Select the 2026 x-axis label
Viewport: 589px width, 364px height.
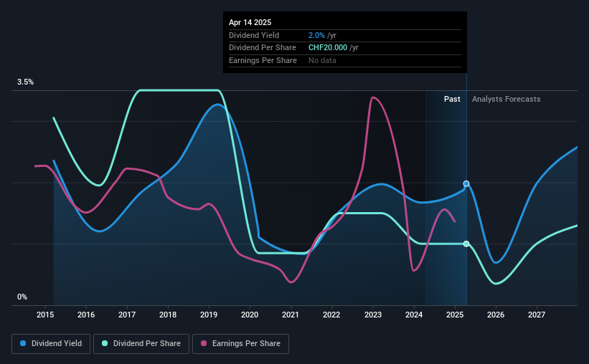point(496,315)
